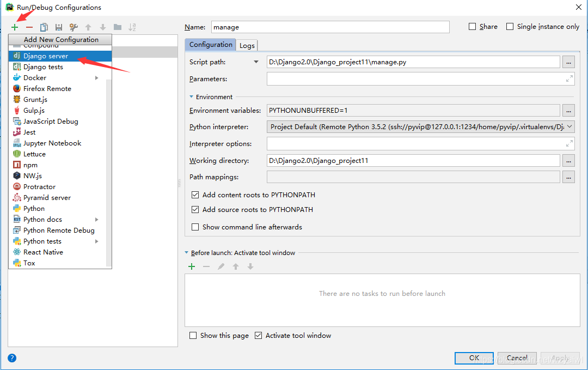Select Jest configuration type
588x370 pixels.
(x=57, y=132)
